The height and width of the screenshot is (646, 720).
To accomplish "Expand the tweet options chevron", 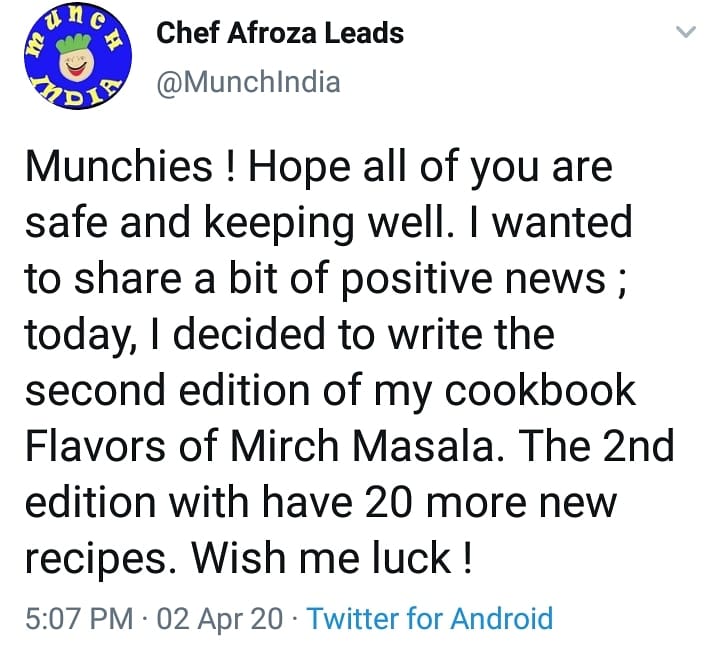I will pyautogui.click(x=686, y=32).
